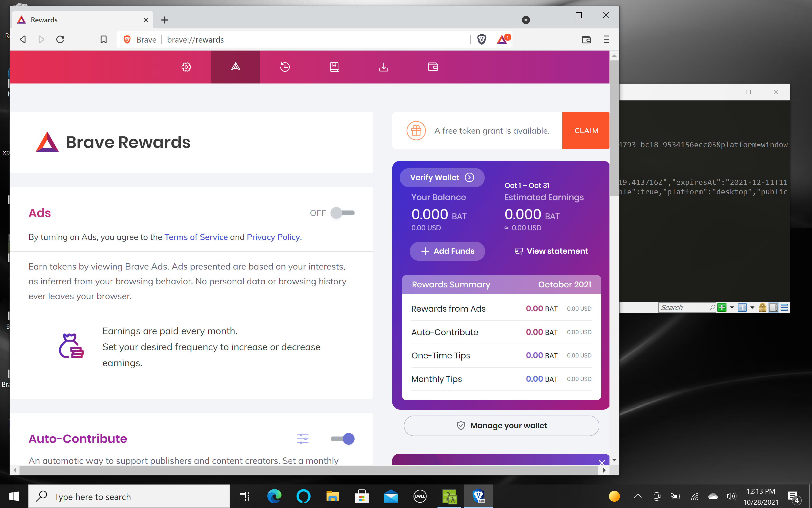Screen dimensions: 812x508
Task: Click the Rewards tab title
Action: click(44, 20)
